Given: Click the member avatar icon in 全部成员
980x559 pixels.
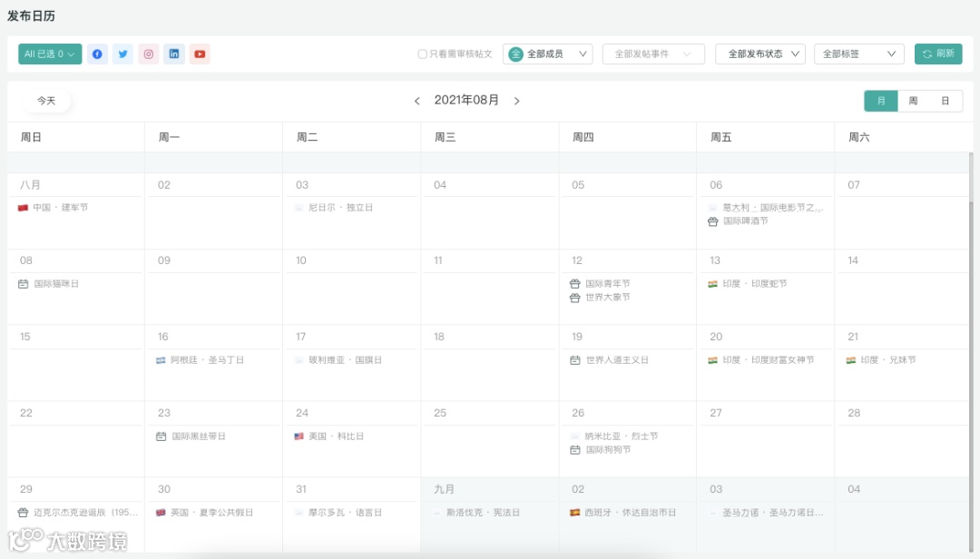Looking at the screenshot, I should click(515, 54).
